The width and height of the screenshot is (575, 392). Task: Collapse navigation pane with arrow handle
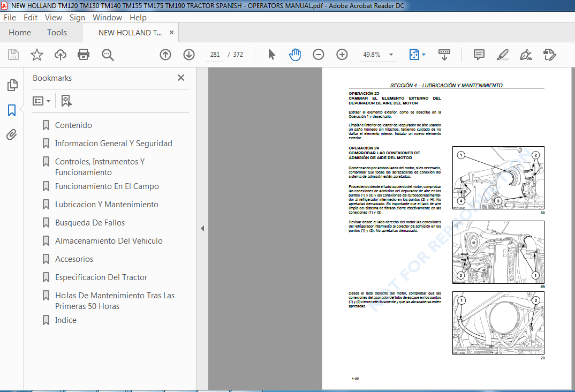202,229
